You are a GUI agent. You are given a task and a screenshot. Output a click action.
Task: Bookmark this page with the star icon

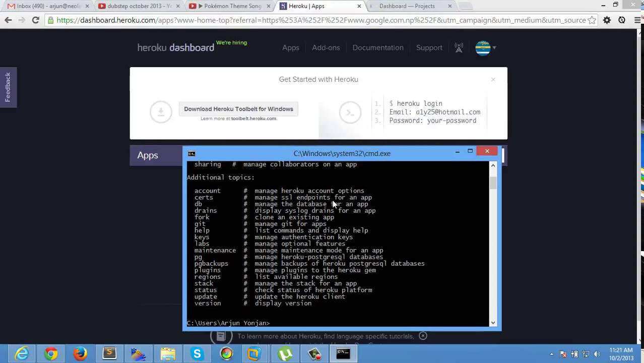(592, 20)
